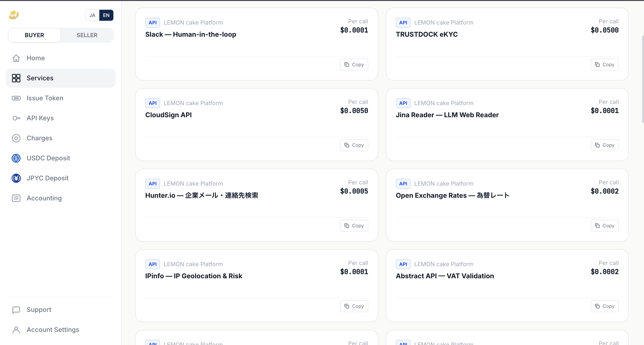The image size is (644, 345).
Task: Open Issue Token page
Action: click(x=61, y=98)
